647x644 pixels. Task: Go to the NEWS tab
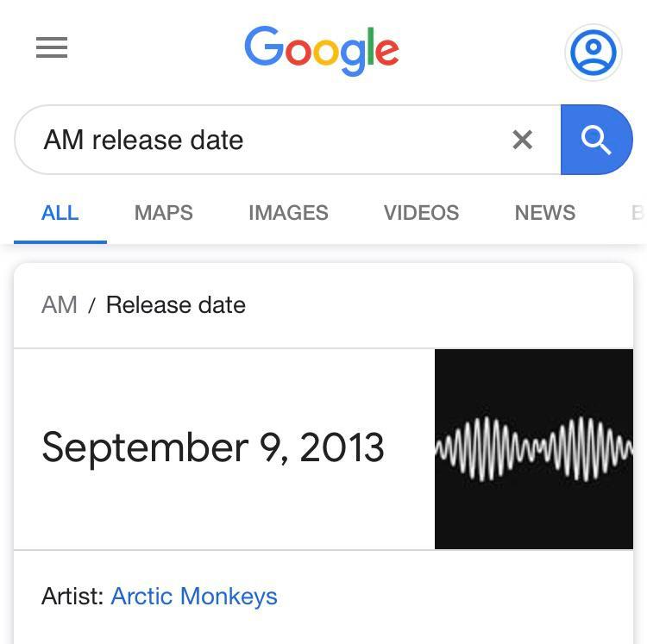pos(544,213)
